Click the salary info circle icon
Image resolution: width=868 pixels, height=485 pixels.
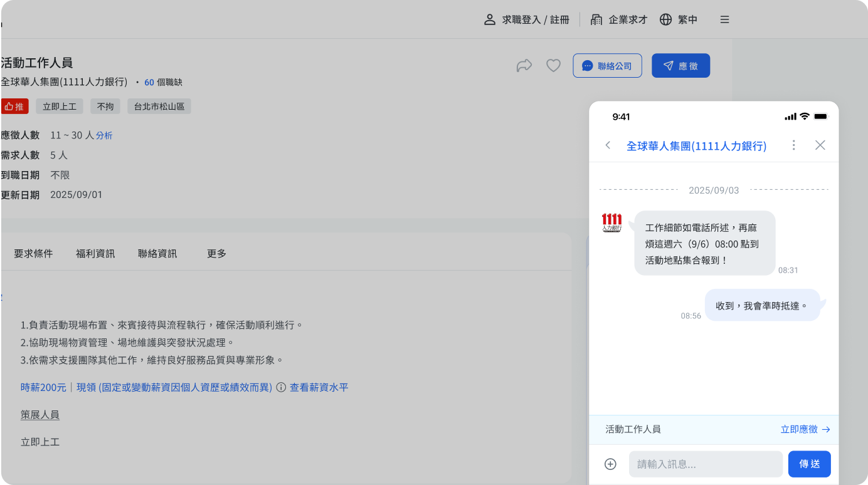[281, 387]
